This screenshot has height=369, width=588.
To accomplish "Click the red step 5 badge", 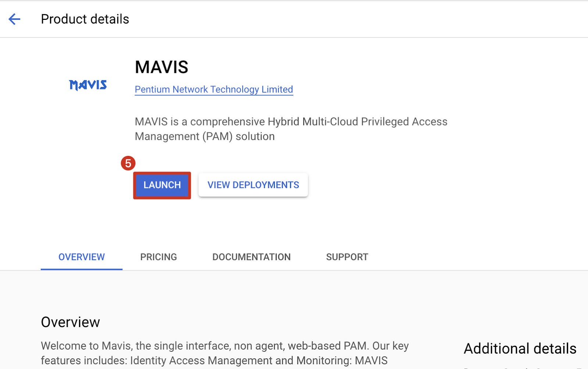I will coord(128,163).
